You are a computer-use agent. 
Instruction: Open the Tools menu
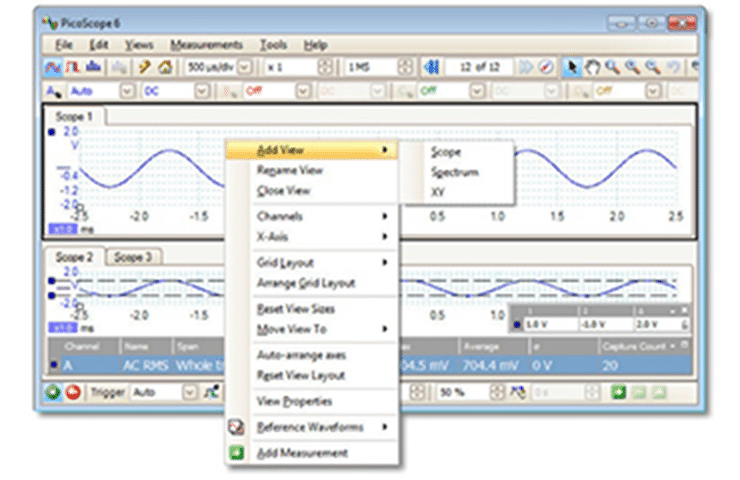click(273, 45)
